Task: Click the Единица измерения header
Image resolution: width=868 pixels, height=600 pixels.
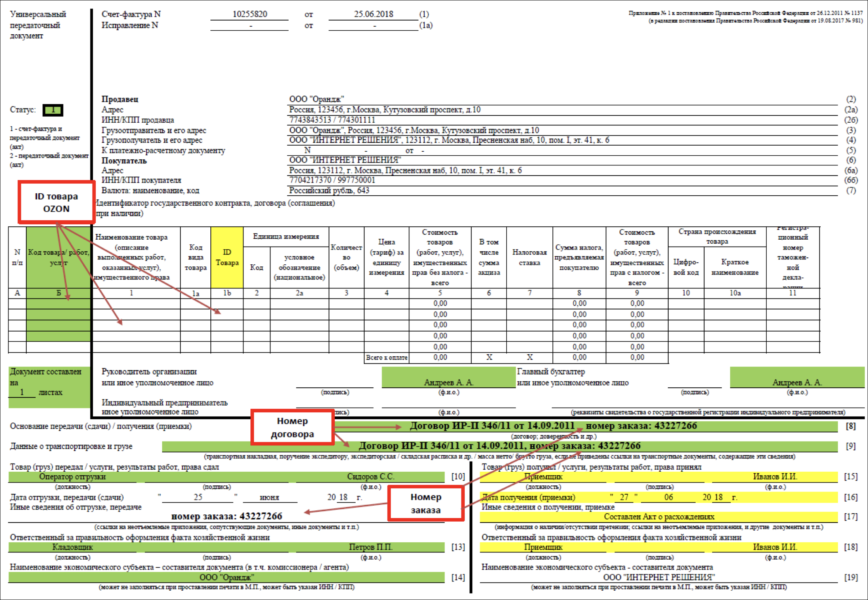Action: pos(286,236)
